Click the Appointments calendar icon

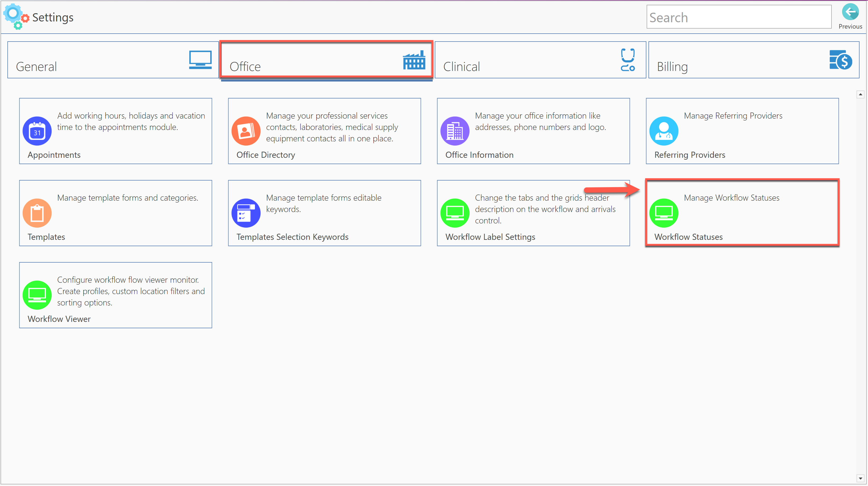tap(37, 131)
